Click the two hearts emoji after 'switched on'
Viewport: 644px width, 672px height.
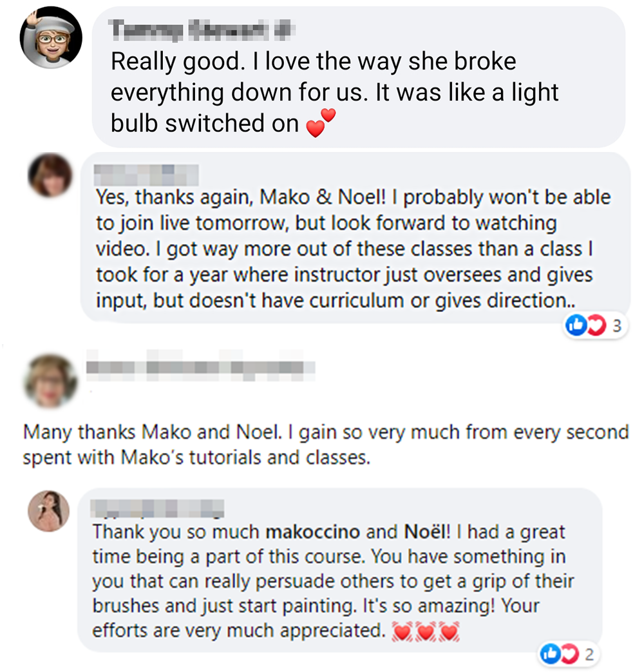(x=321, y=122)
